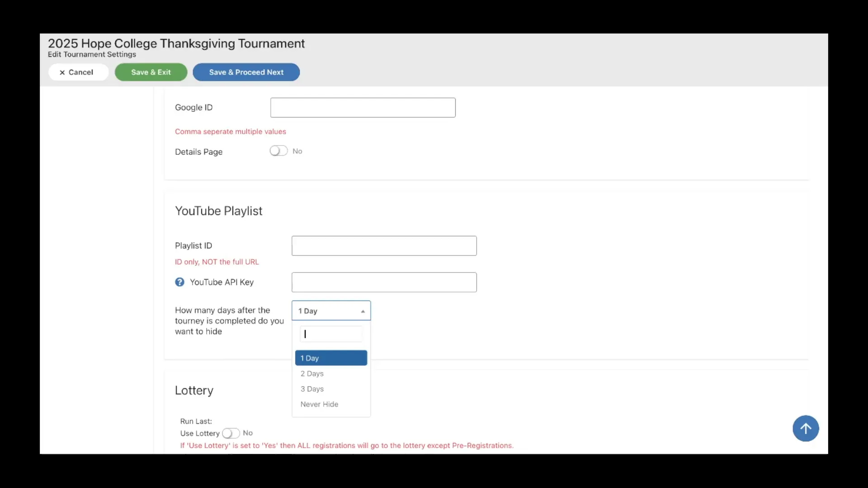This screenshot has height=488, width=868.
Task: Click the YouTube Playlist section heading
Action: 218,211
